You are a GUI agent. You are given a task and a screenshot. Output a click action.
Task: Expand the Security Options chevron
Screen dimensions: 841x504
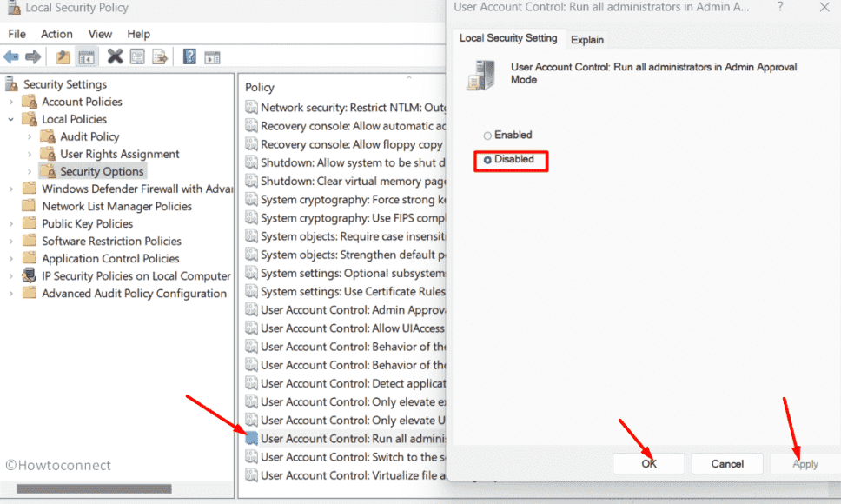click(x=30, y=171)
